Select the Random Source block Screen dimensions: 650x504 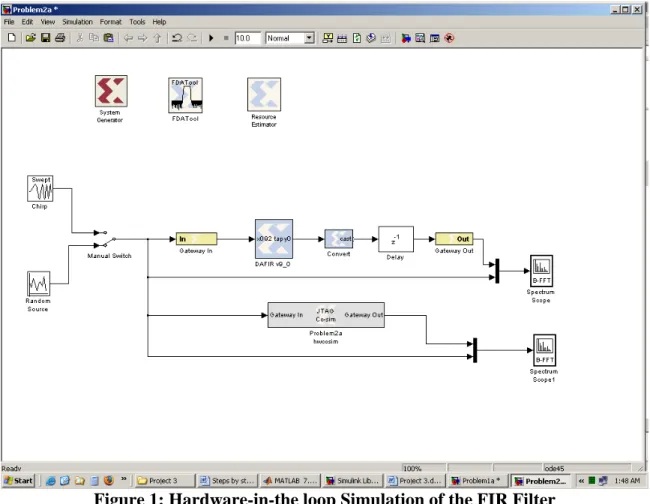tap(39, 284)
